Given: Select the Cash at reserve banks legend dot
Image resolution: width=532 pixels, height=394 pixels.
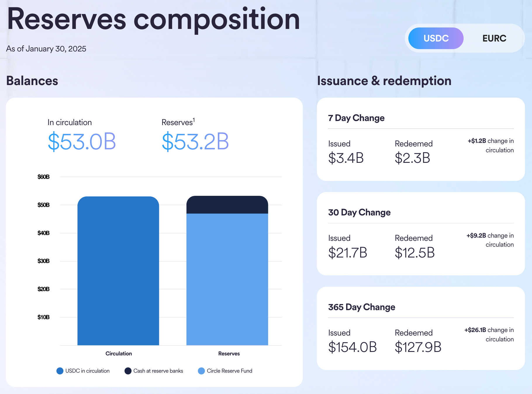Looking at the screenshot, I should click(x=128, y=371).
